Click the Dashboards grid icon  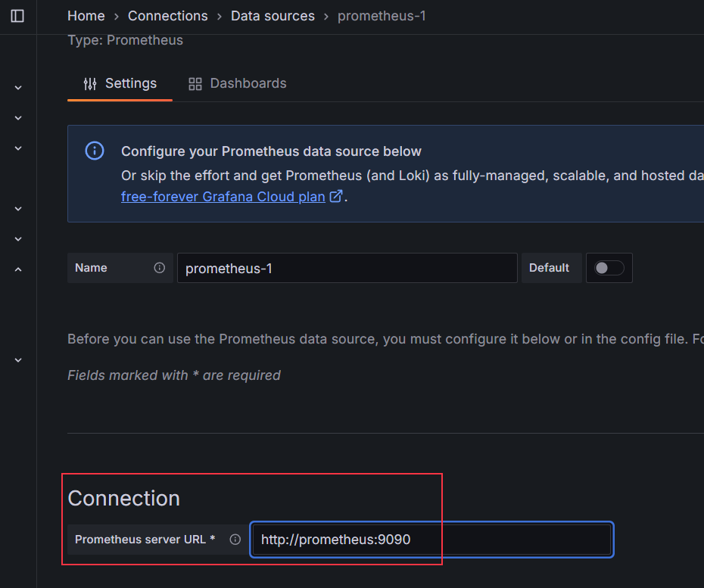tap(195, 84)
